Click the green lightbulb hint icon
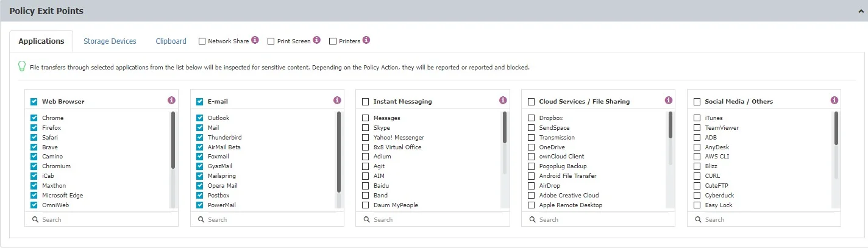 tap(22, 66)
